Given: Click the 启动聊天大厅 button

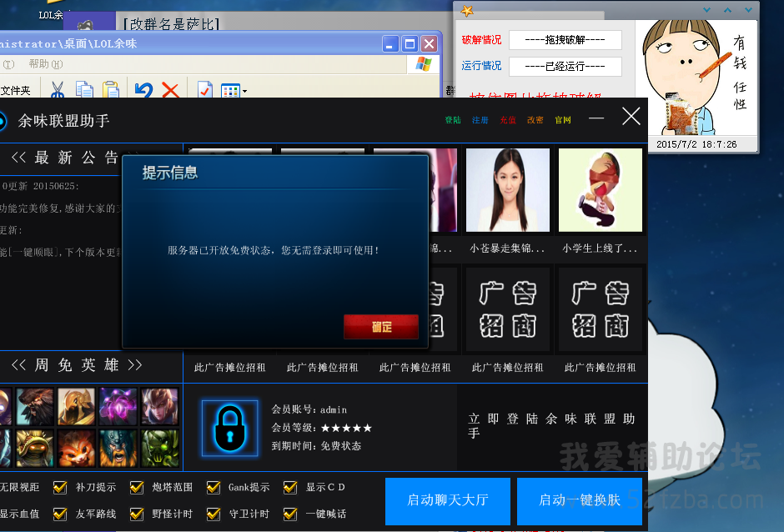Looking at the screenshot, I should click(447, 500).
